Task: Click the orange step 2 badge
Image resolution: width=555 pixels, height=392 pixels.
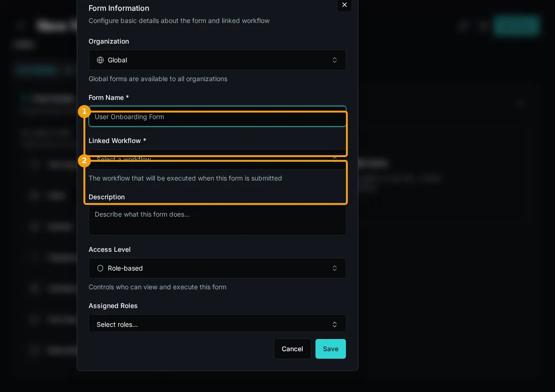Action: click(84, 161)
